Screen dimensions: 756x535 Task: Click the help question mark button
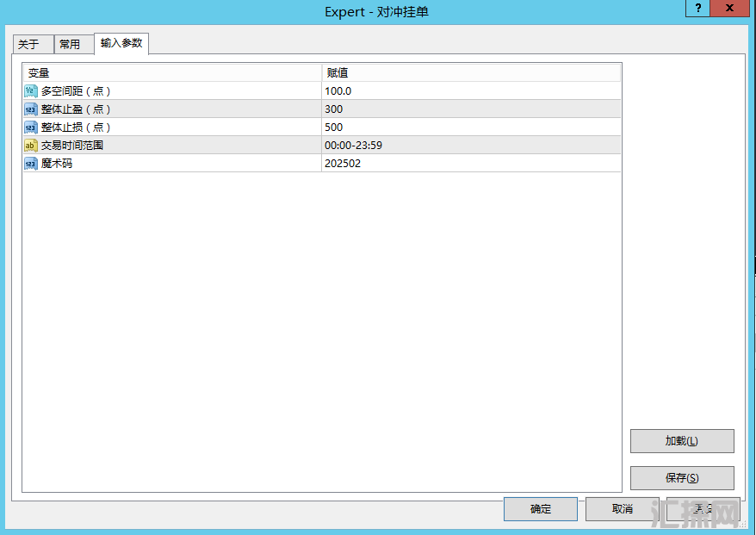pos(697,8)
